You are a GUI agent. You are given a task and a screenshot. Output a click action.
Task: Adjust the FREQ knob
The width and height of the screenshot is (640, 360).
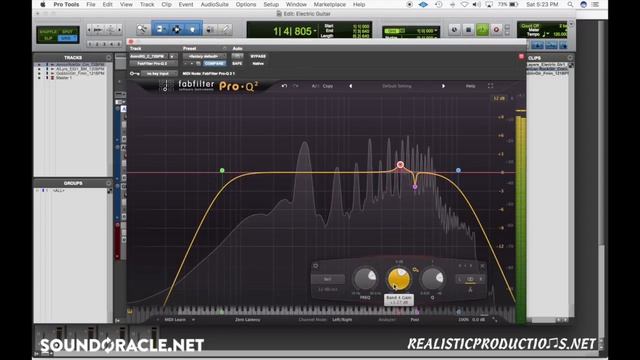pos(365,279)
